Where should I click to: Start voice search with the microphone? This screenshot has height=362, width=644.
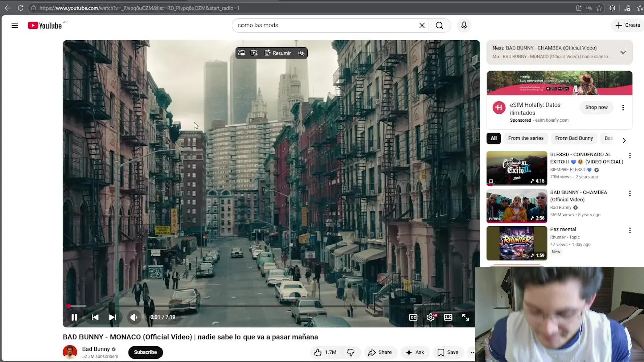click(x=464, y=25)
